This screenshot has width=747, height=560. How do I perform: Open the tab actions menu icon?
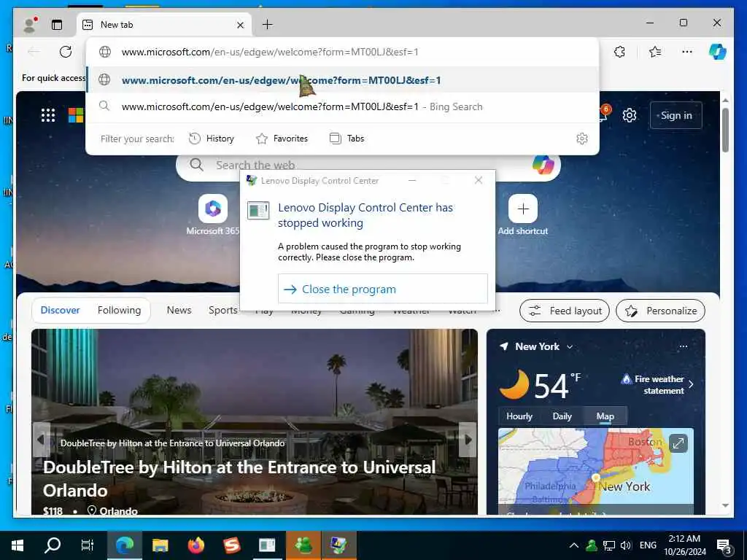(57, 25)
